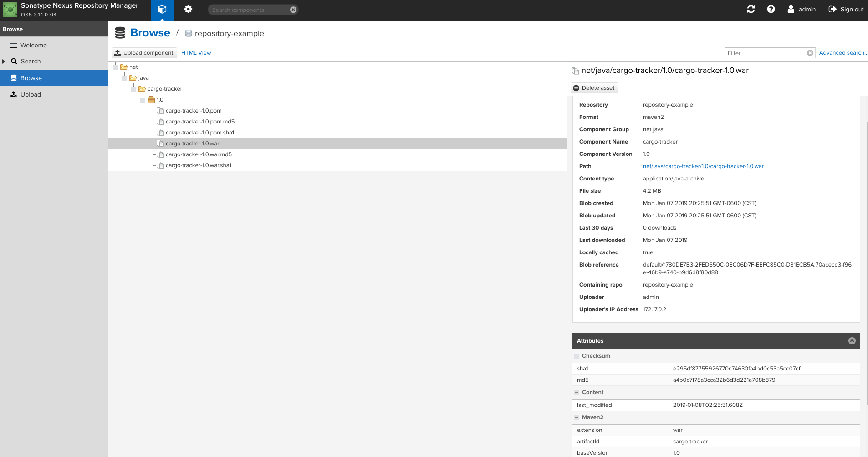Click the Content type application/java-archive value
Image resolution: width=868 pixels, height=457 pixels.
[x=674, y=179]
